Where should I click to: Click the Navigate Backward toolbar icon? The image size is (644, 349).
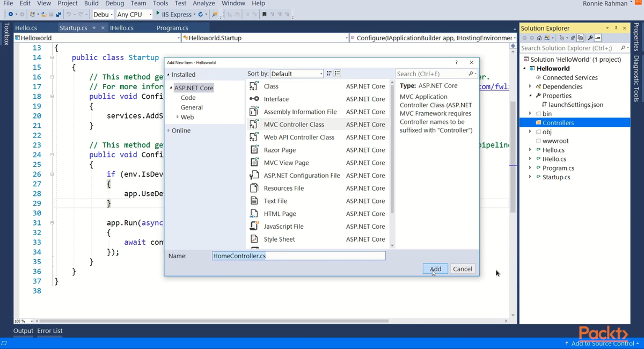click(x=10, y=14)
